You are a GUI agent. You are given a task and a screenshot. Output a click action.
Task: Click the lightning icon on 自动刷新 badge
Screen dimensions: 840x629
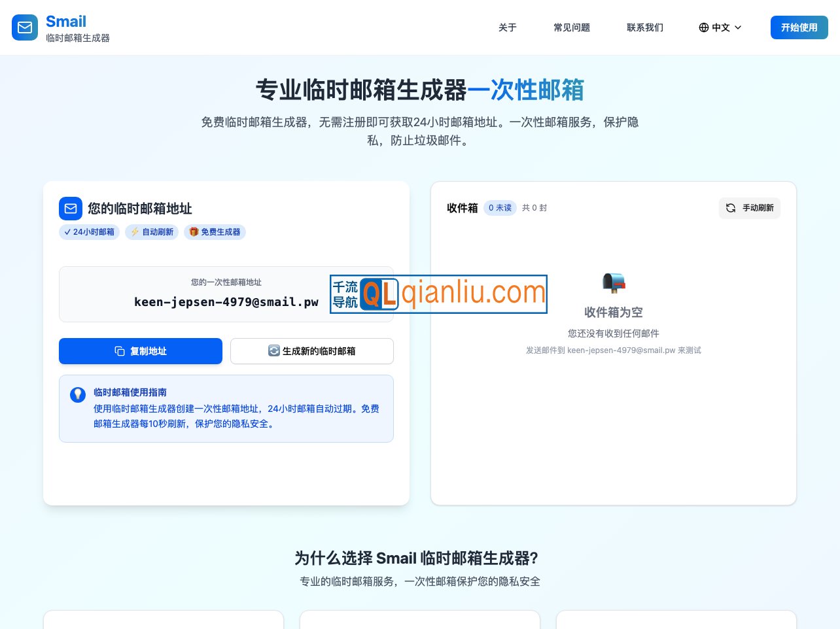click(x=134, y=232)
